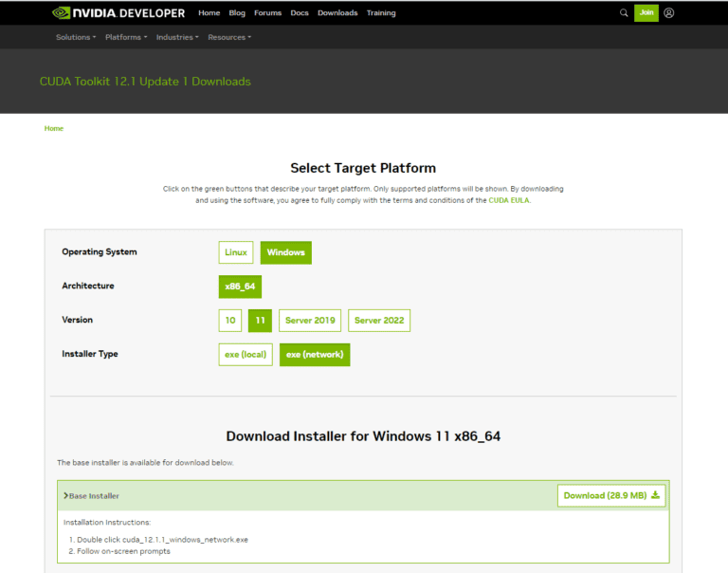The height and width of the screenshot is (573, 728).
Task: Choose the Server 2022 version
Action: click(379, 321)
